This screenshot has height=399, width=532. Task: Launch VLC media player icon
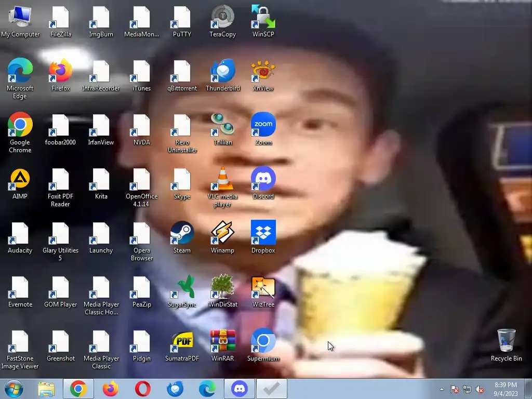coord(222,187)
